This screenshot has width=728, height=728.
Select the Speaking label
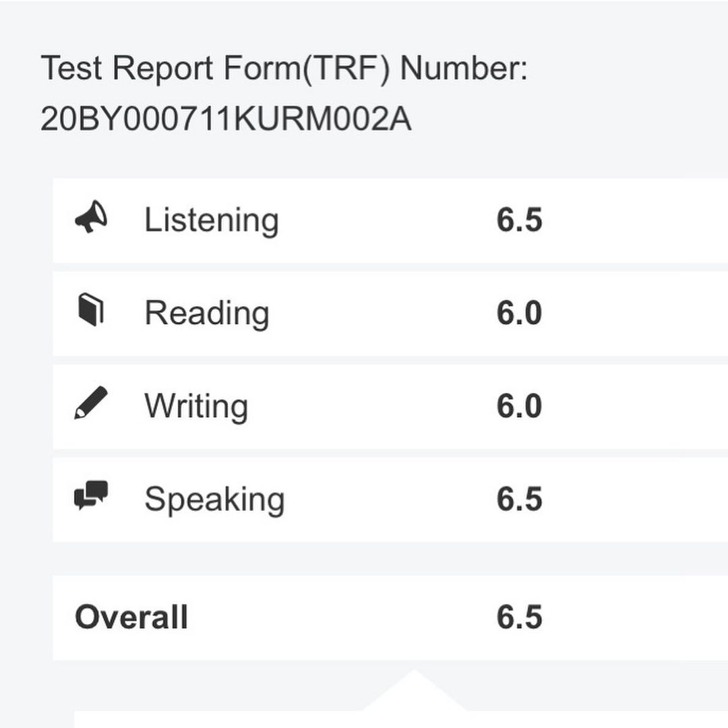[x=214, y=499]
